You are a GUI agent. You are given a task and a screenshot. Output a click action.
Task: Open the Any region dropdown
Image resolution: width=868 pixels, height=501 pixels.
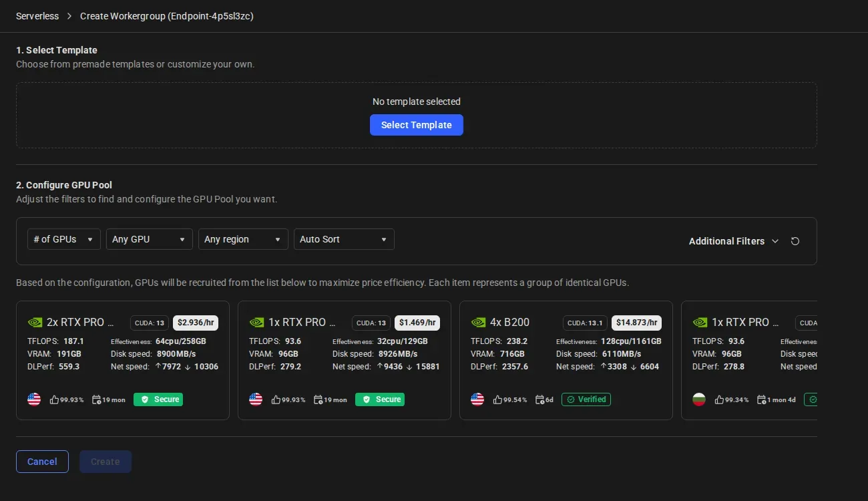[243, 239]
